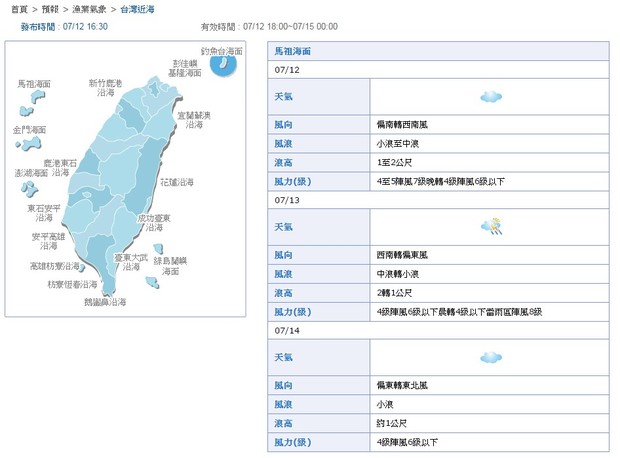This screenshot has width=620, height=458.
Task: Click the 花蓮沿海 map label
Action: coord(178,183)
